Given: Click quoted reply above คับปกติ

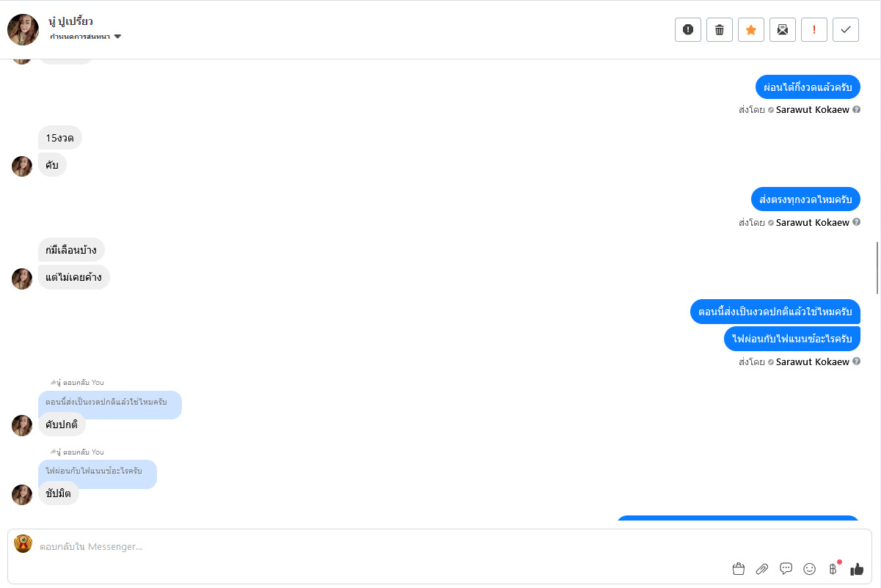Looking at the screenshot, I should [109, 403].
